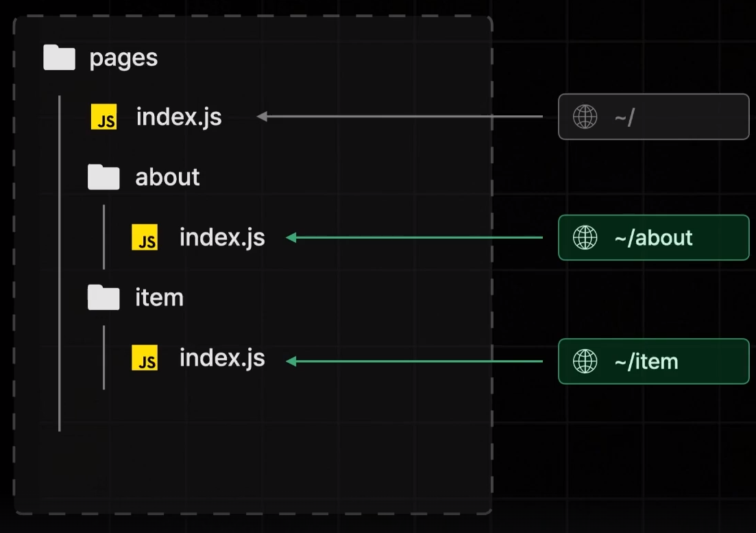
Task: Select the about folder name
Action: click(x=167, y=177)
